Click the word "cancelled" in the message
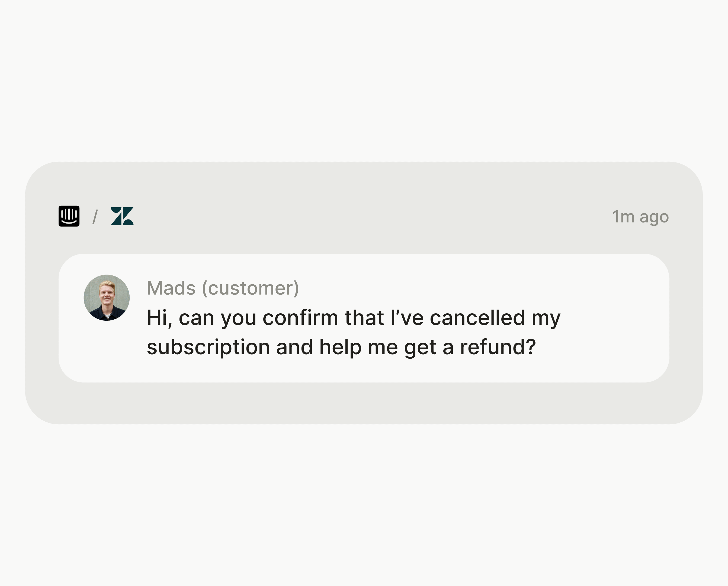 [x=477, y=318]
